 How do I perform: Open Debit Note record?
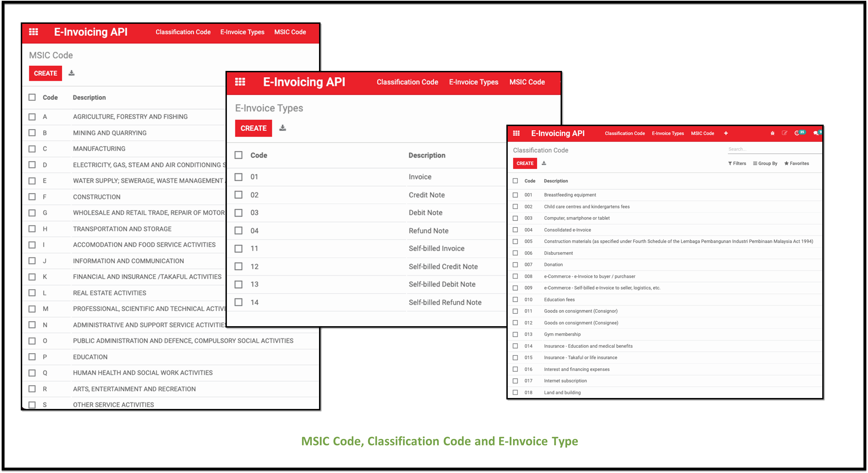pyautogui.click(x=425, y=212)
